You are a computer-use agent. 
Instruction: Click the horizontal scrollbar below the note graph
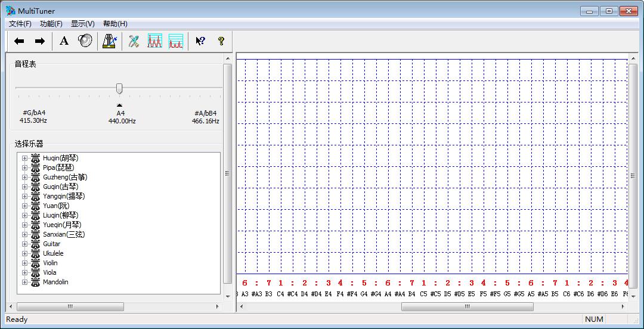pyautogui.click(x=467, y=306)
